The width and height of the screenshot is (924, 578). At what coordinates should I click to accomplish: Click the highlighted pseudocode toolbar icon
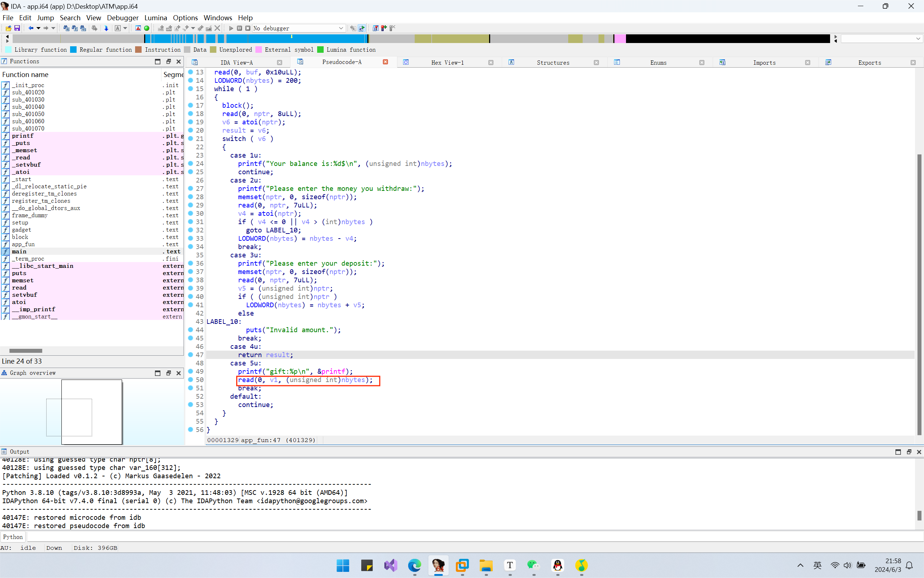click(x=362, y=28)
